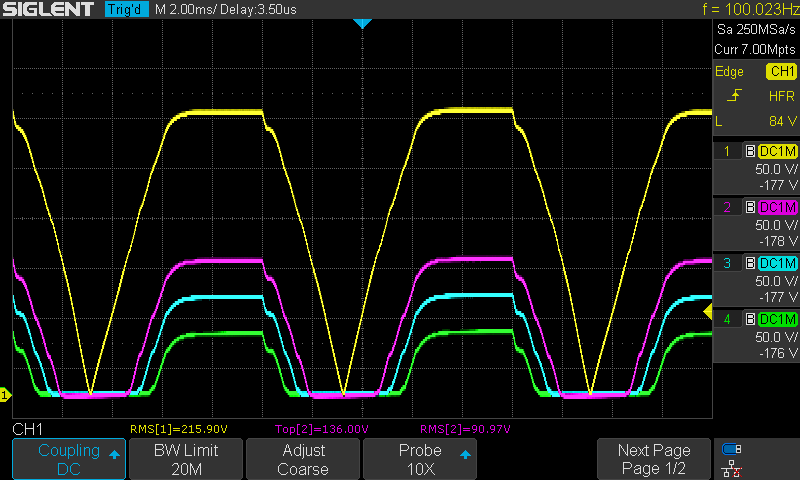Viewport: 800px width, 480px height.
Task: Click the HFR trigger coupling label
Action: click(782, 96)
